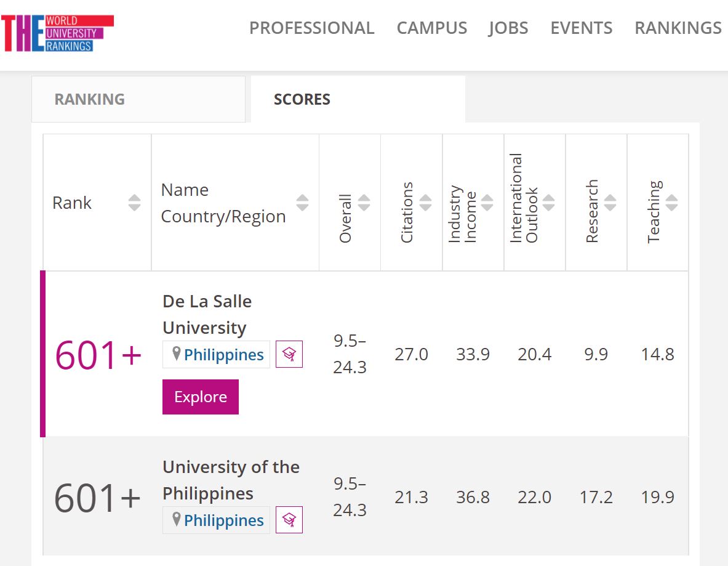Viewport: 728px width, 566px height.
Task: Click Explore button for De La Salle University
Action: coord(201,397)
